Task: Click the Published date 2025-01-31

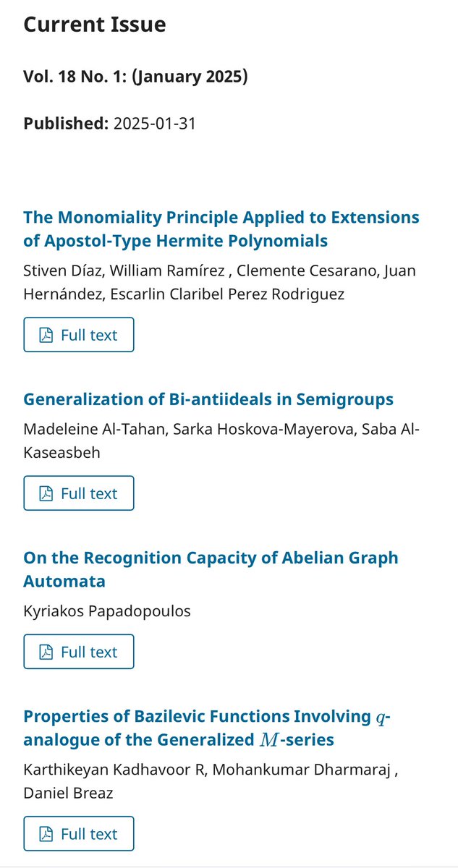Action: pos(155,124)
